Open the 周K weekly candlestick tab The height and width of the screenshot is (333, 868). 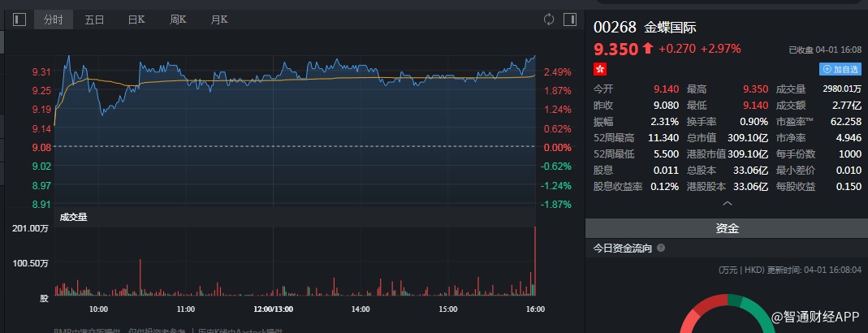pos(178,19)
